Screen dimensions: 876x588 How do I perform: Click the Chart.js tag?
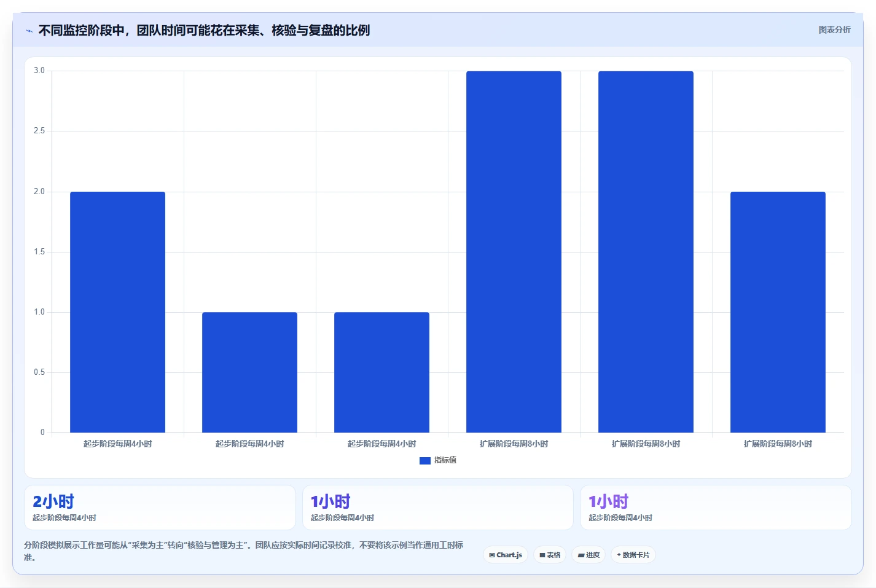pyautogui.click(x=506, y=555)
